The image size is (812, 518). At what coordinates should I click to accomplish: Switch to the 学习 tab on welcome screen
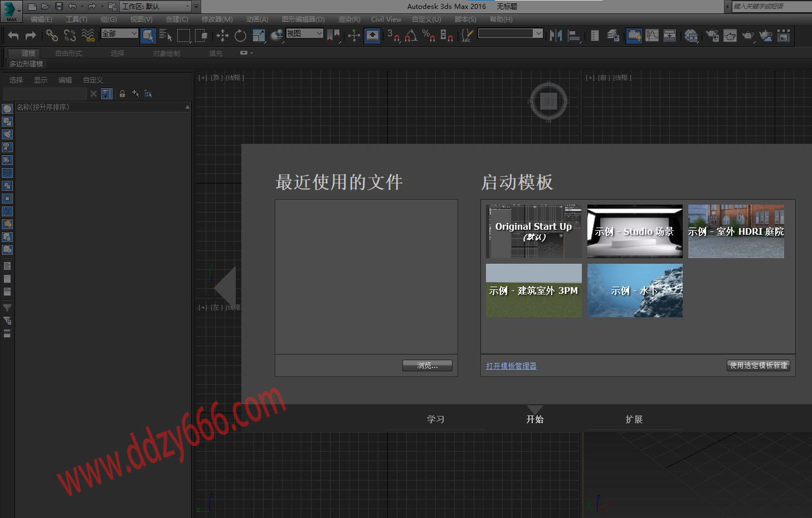click(436, 419)
